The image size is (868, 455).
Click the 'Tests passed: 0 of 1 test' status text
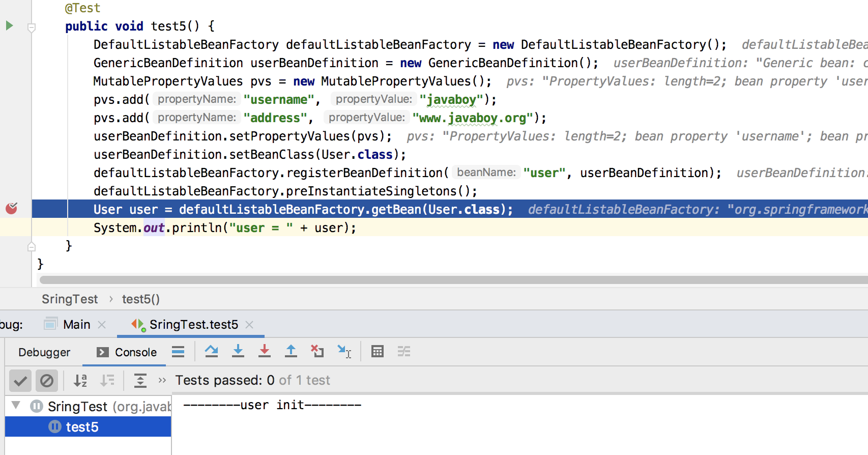pos(253,380)
